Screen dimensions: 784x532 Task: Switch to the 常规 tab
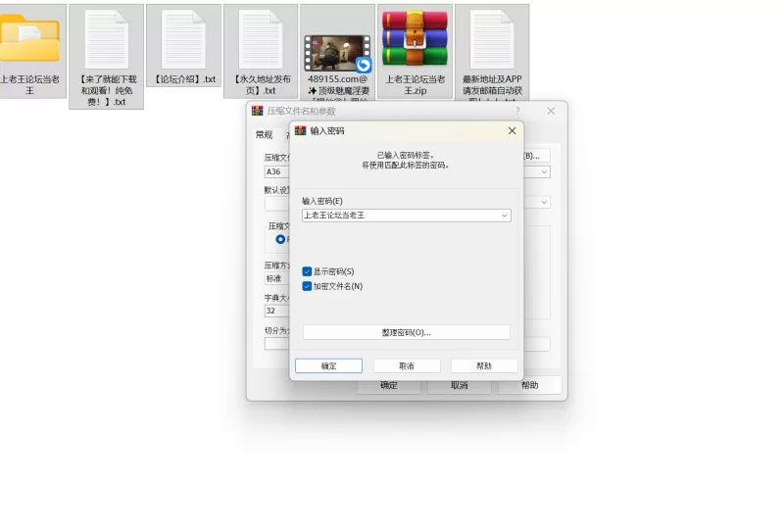click(x=264, y=134)
